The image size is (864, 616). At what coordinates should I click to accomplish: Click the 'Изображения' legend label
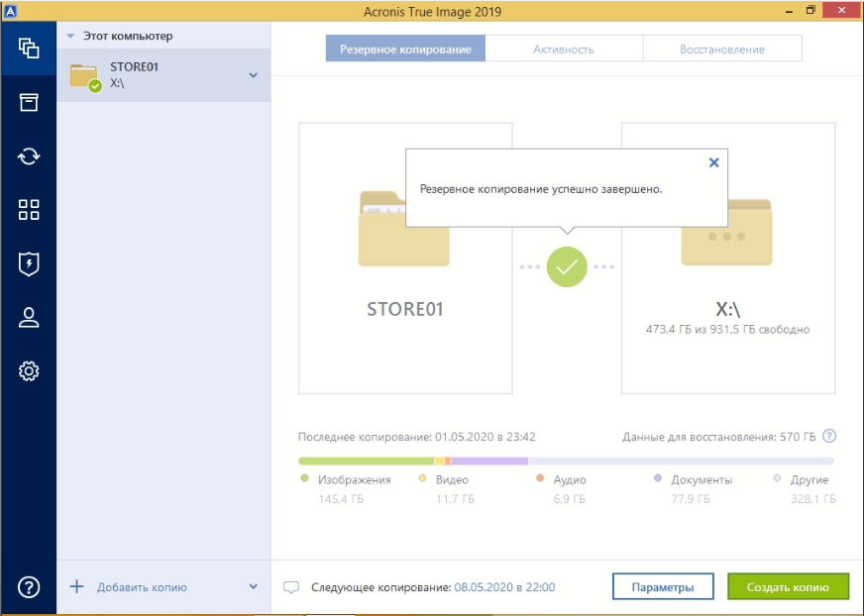coord(355,480)
